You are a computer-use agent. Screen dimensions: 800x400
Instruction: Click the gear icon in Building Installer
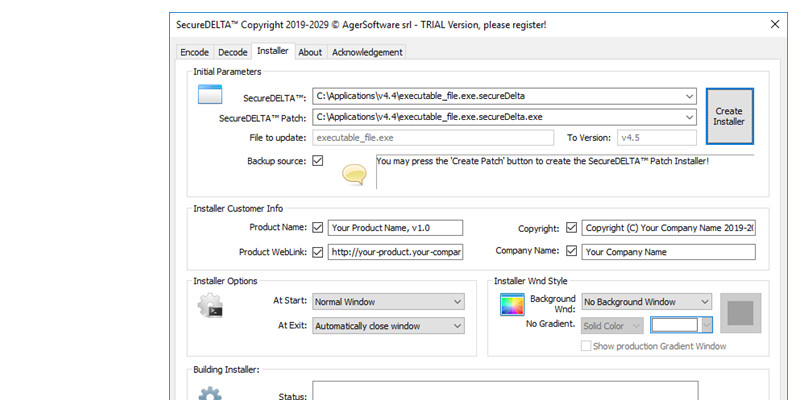pos(210,393)
